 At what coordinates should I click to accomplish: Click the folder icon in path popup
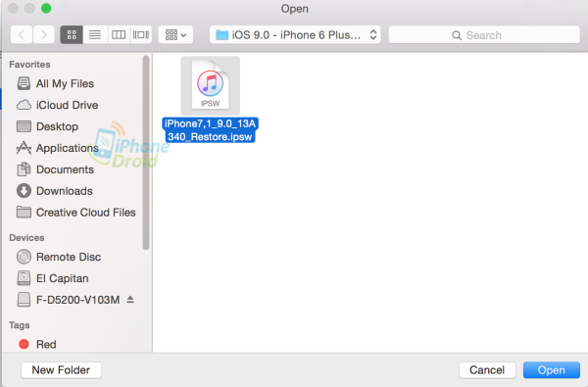(x=222, y=35)
